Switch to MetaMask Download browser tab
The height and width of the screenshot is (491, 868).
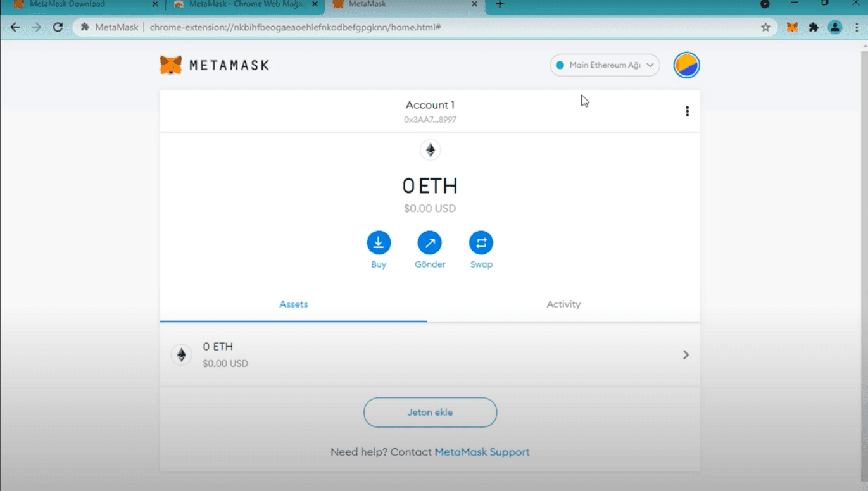tap(76, 5)
